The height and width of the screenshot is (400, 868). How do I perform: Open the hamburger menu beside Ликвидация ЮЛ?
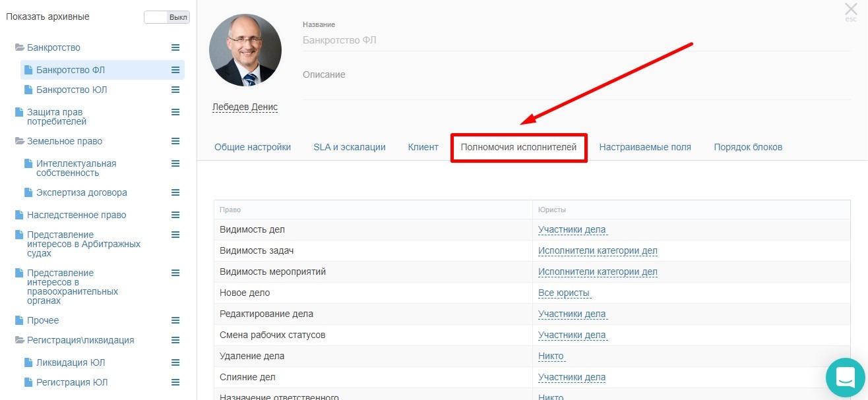coord(175,362)
